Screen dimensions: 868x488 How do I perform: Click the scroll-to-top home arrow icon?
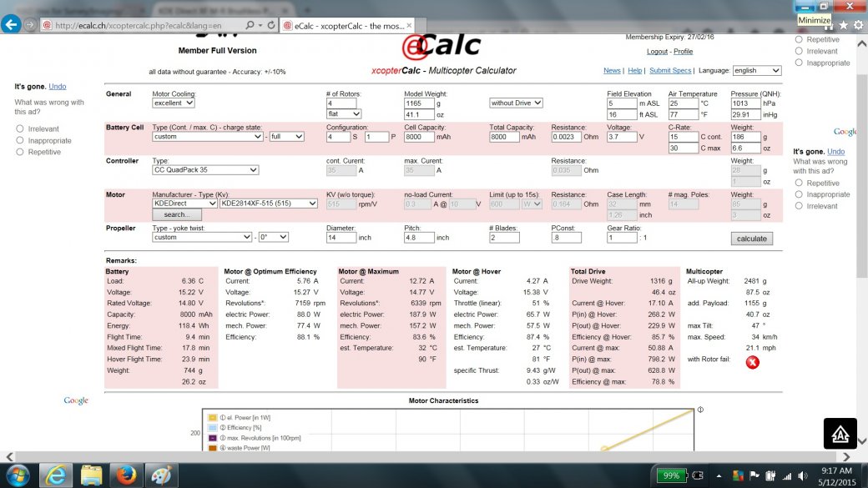[x=840, y=433]
